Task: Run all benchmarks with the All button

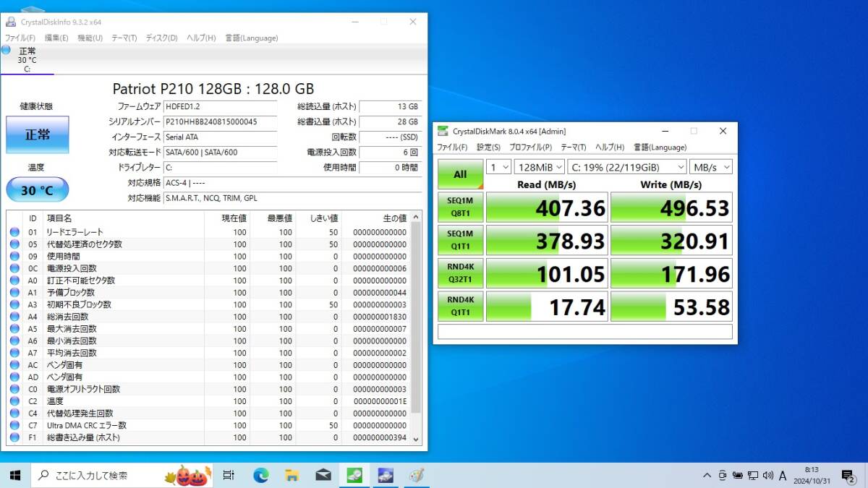Action: point(460,174)
